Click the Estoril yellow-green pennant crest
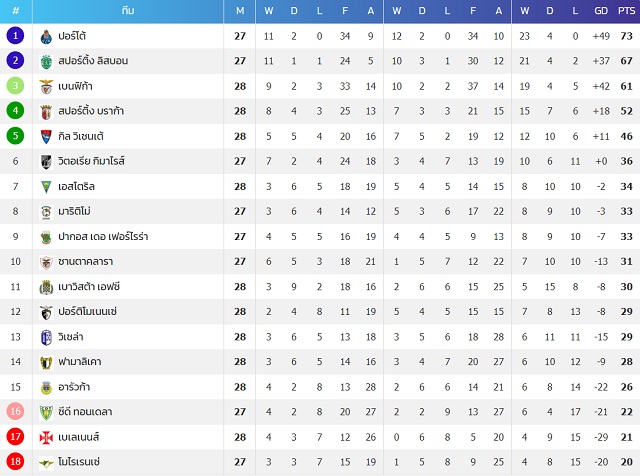This screenshot has height=476, width=640. pyautogui.click(x=46, y=187)
